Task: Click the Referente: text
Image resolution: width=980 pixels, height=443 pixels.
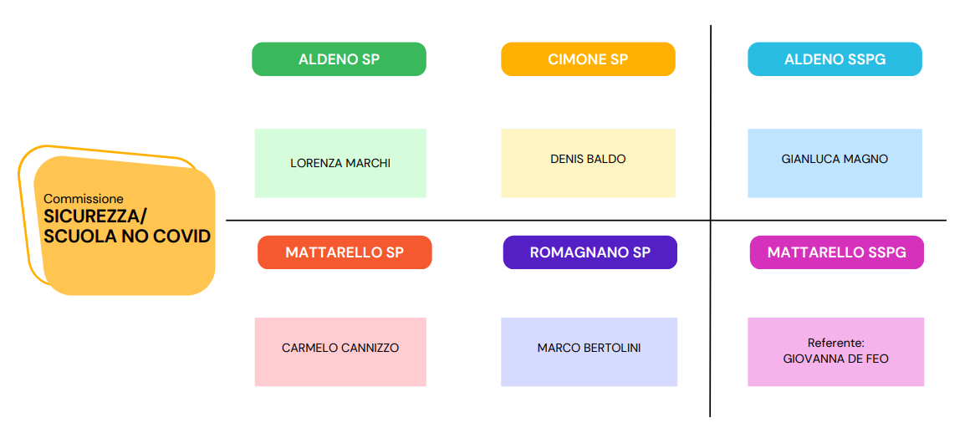Action: click(835, 343)
